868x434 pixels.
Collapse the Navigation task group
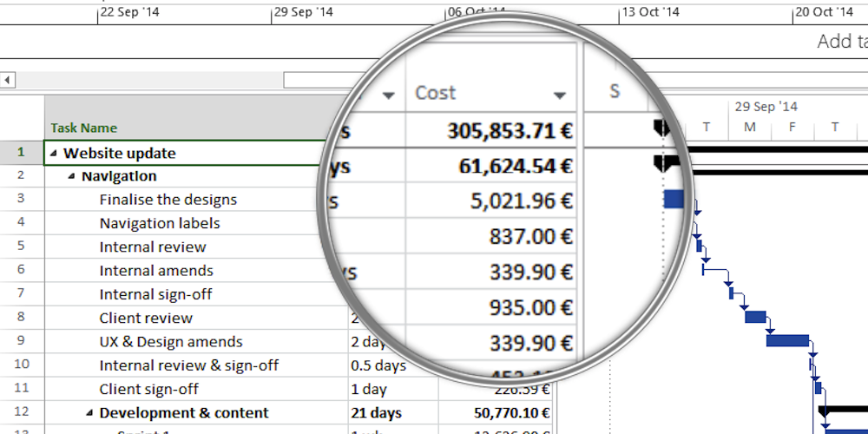tap(73, 177)
